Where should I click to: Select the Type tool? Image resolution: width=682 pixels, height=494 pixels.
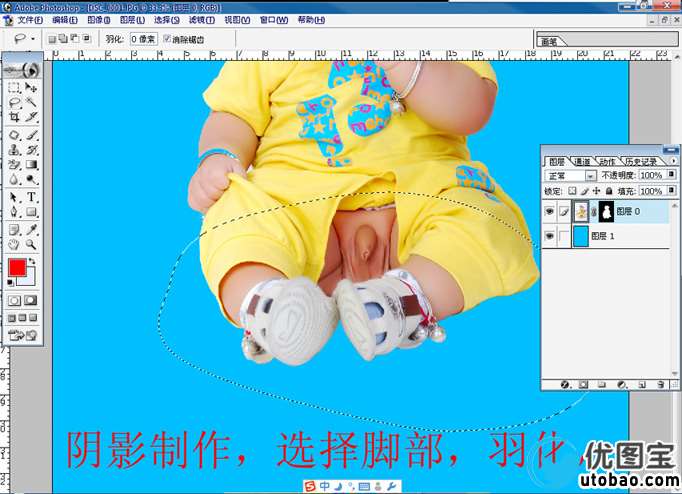point(31,197)
